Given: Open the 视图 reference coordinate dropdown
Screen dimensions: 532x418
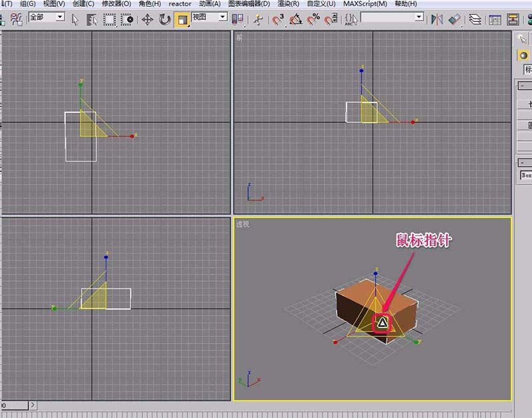Looking at the screenshot, I should 209,17.
